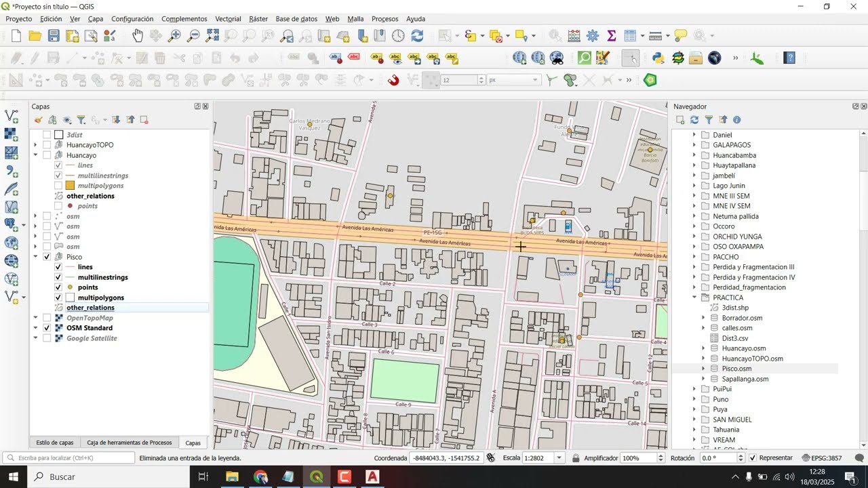The image size is (868, 488).
Task: Refresh the map canvas
Action: 417,36
